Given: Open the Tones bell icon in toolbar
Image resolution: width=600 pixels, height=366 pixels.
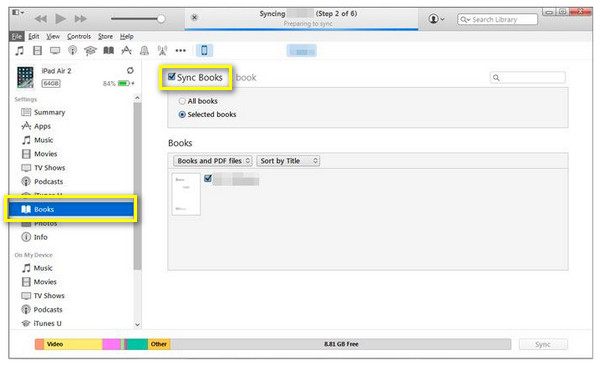Looking at the screenshot, I should 144,51.
